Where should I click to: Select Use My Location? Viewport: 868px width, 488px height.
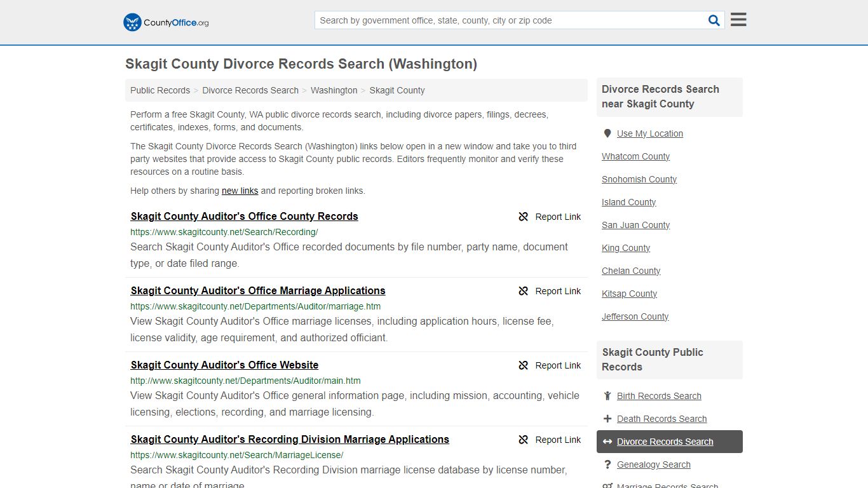(650, 133)
